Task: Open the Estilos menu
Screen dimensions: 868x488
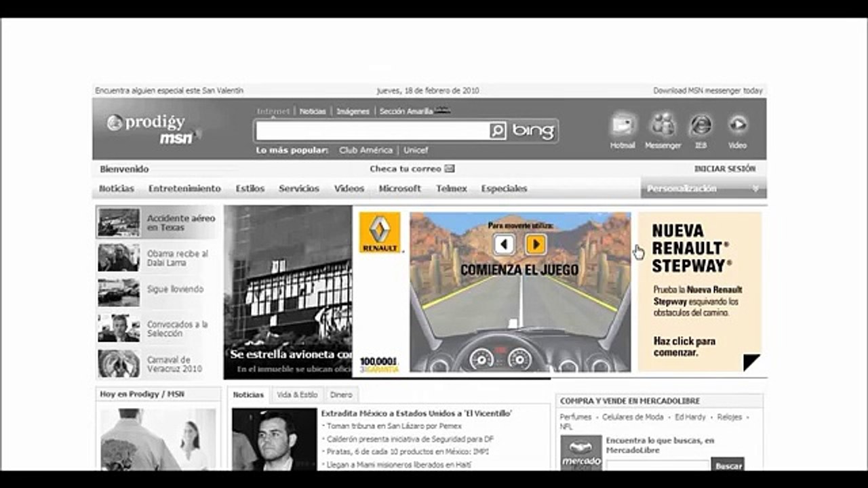Action: coord(250,188)
